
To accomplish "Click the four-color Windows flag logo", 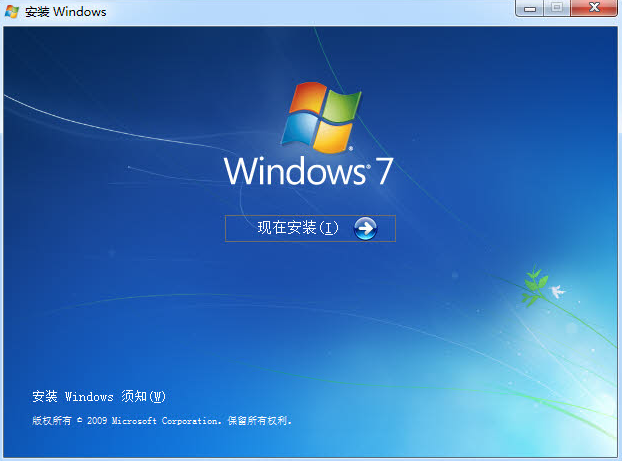I will point(321,115).
